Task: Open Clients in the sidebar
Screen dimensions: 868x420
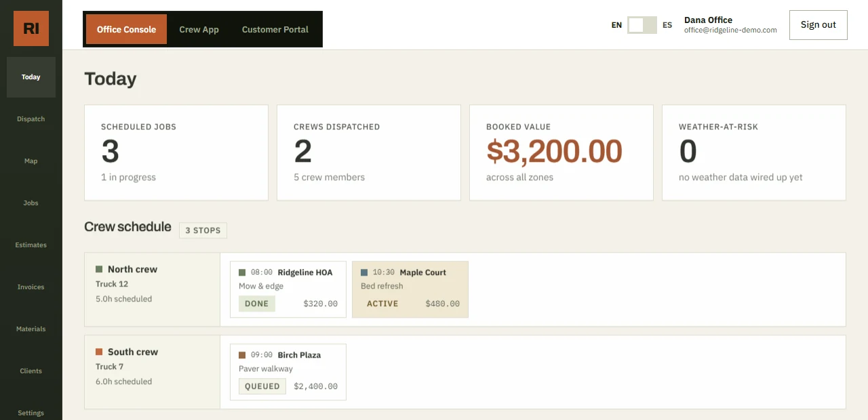Action: click(x=31, y=371)
